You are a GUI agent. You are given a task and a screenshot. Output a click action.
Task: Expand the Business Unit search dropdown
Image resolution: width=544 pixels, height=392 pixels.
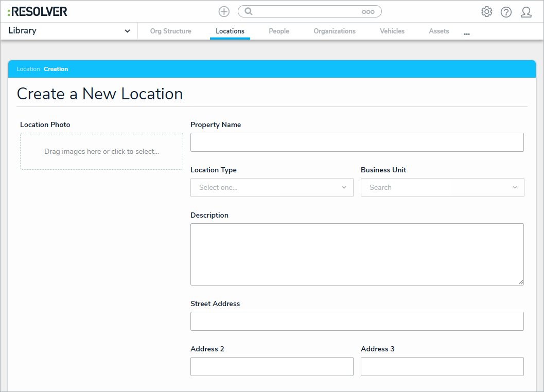(x=442, y=188)
